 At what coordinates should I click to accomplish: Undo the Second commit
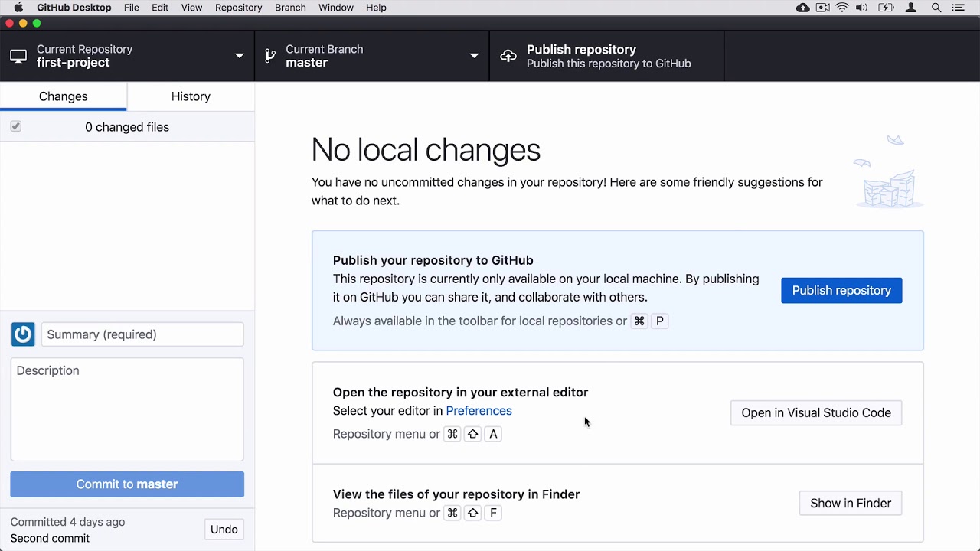(224, 530)
